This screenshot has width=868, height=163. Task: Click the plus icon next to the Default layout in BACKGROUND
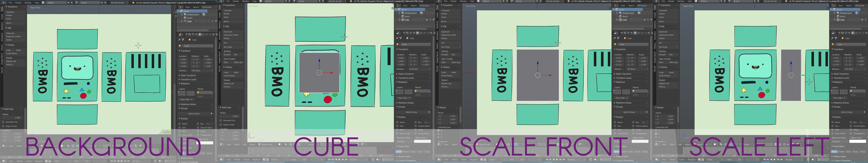(68, 3)
